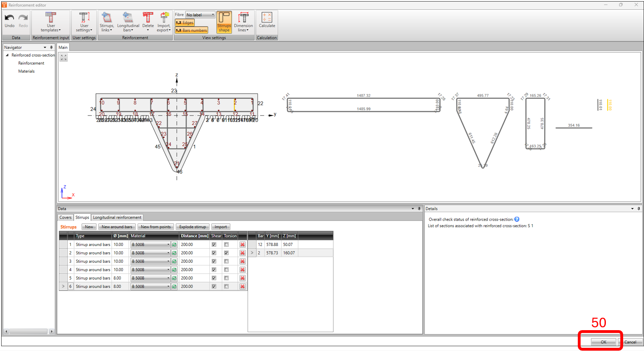Toggle the Stirrups shape view
Viewport: 644px width, 351px height.
tap(224, 22)
